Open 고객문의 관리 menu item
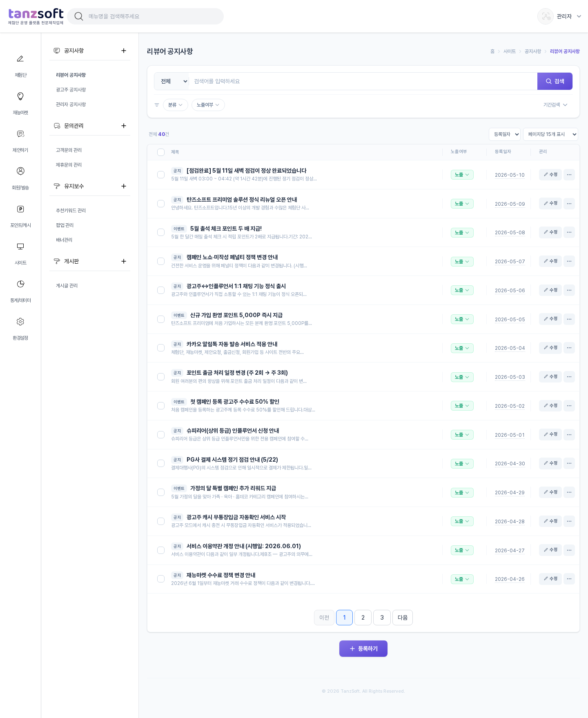Image resolution: width=588 pixels, height=718 pixels. click(x=69, y=150)
